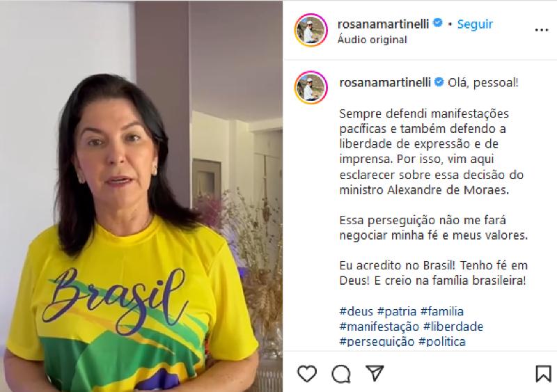Open the #patria hashtag
The width and height of the screenshot is (557, 392).
pos(396,311)
